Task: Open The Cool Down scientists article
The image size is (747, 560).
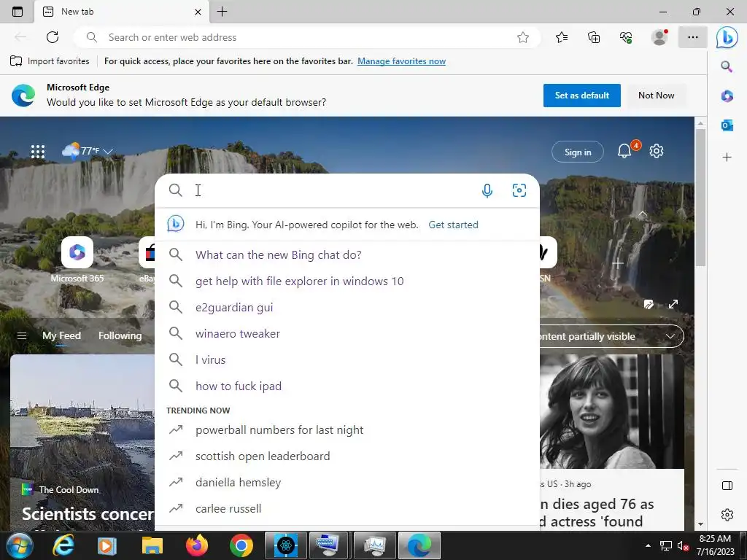Action: [x=82, y=442]
